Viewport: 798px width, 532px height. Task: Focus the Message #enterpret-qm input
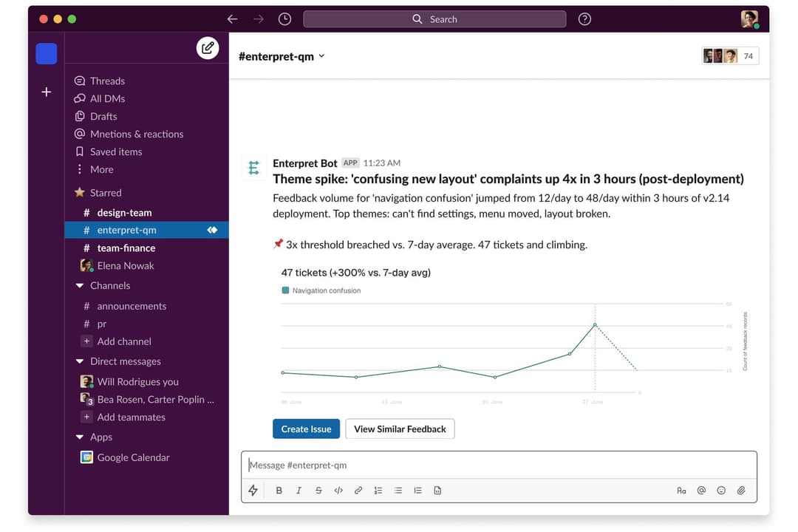tap(499, 465)
